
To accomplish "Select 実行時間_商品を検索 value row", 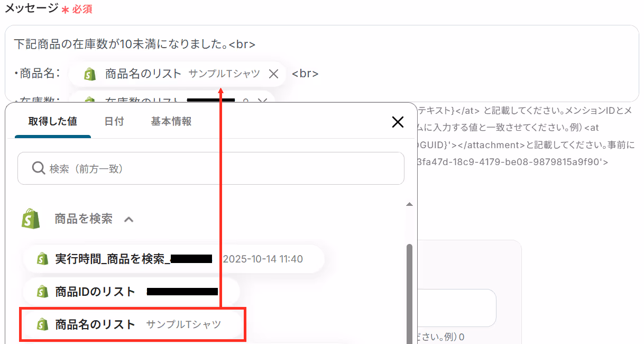I will 173,259.
